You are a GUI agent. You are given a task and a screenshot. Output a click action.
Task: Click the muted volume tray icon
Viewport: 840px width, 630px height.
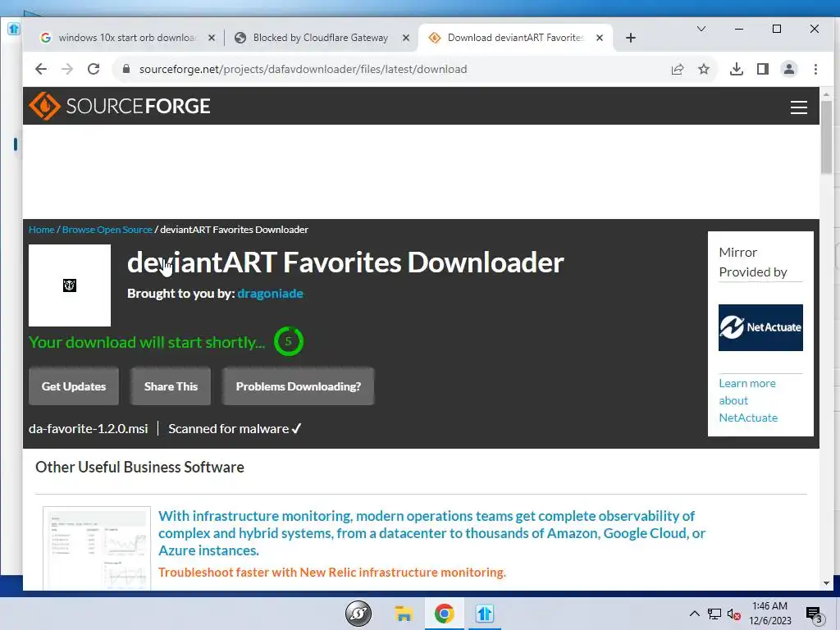tap(734, 614)
